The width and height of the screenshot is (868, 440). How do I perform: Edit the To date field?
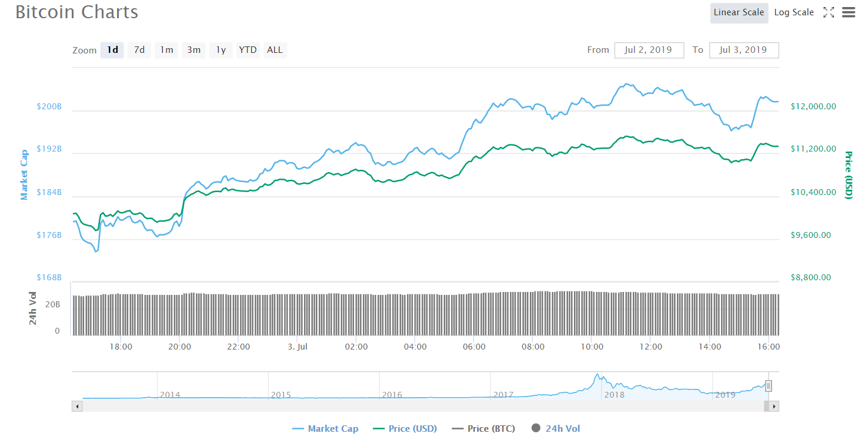coord(744,50)
